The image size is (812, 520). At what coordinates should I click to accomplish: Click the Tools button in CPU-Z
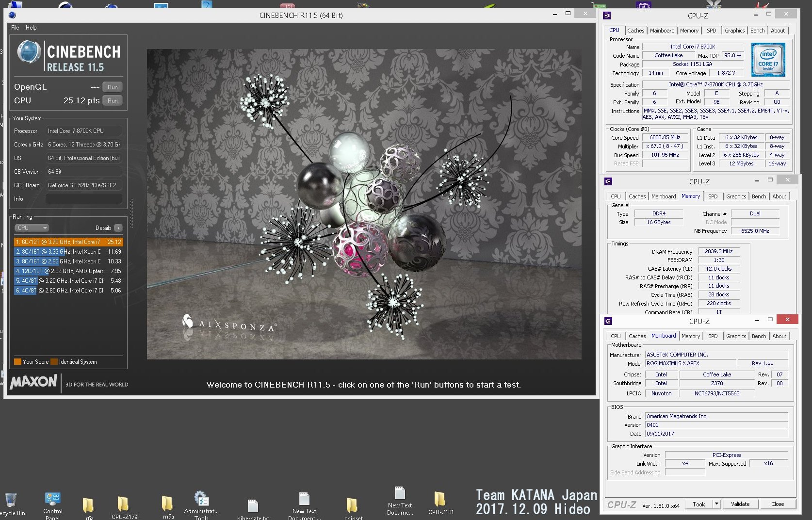click(699, 504)
